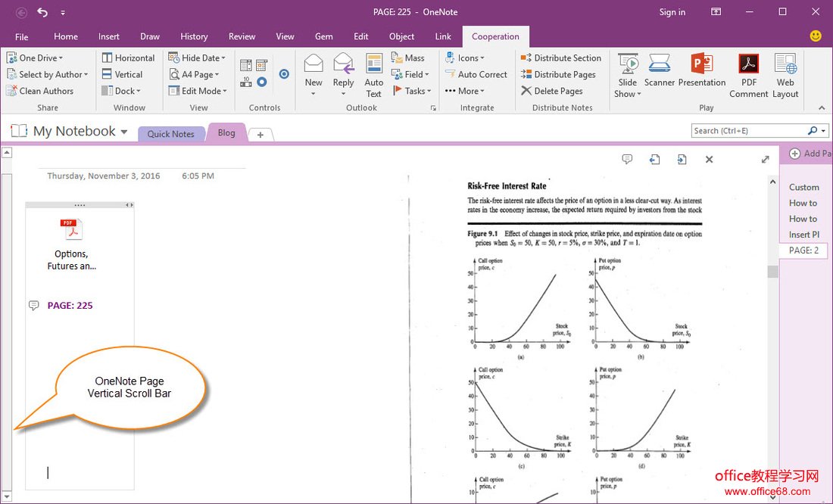The width and height of the screenshot is (833, 504).
Task: Click Delete Pages in Distribute Notes
Action: (x=552, y=91)
